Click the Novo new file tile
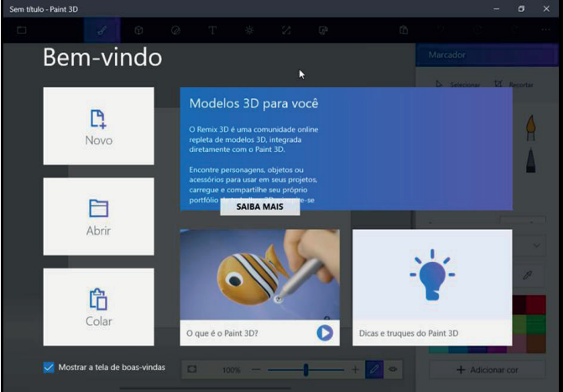Image resolution: width=563 pixels, height=392 pixels. tap(98, 126)
